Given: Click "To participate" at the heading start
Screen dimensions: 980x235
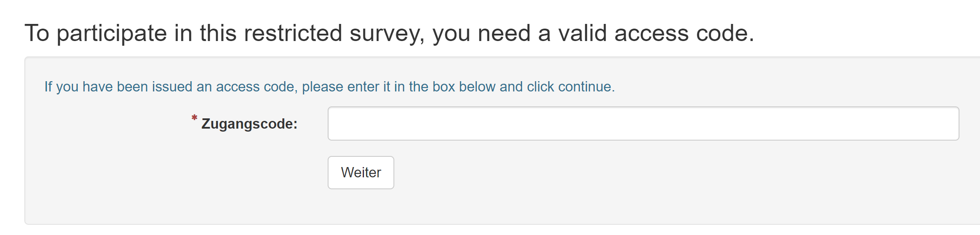Looking at the screenshot, I should pos(96,33).
